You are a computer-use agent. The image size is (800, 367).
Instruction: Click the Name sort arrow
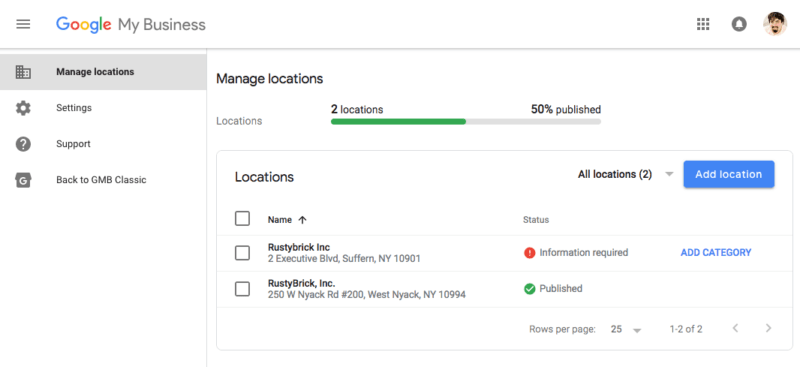coord(303,220)
